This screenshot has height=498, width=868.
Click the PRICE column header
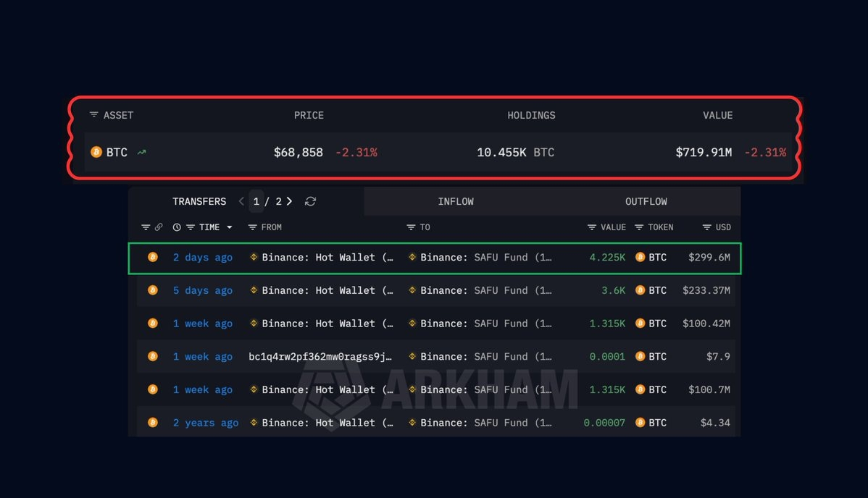click(x=309, y=115)
